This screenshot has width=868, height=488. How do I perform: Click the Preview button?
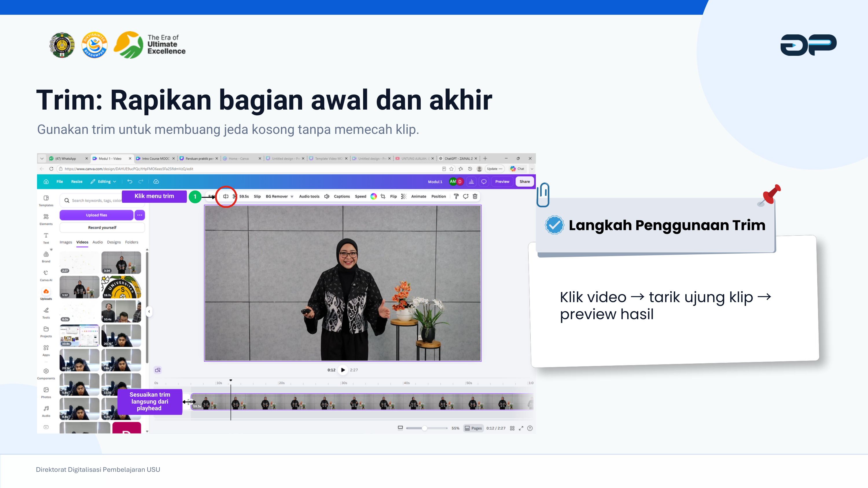coord(502,182)
